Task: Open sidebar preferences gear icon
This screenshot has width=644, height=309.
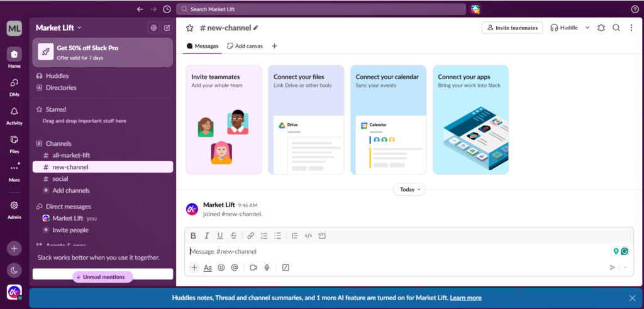Action: pos(153,28)
